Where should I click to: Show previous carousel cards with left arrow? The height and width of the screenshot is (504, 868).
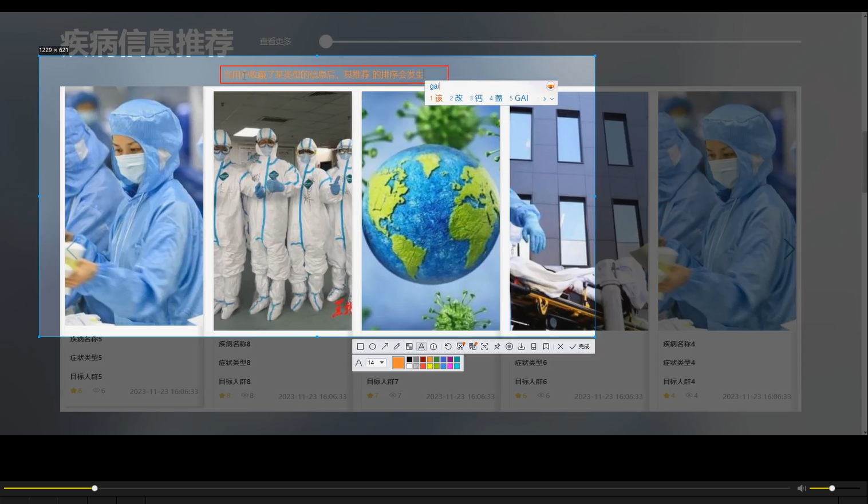tap(70, 250)
